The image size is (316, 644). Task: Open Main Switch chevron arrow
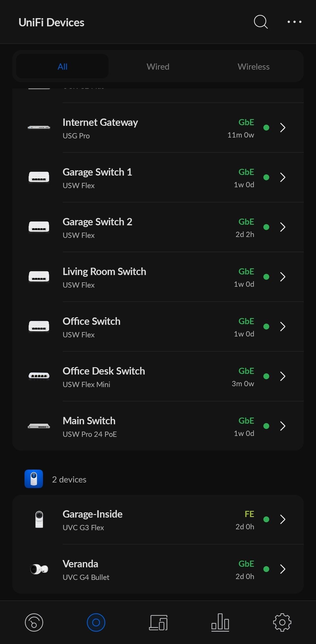tap(282, 426)
